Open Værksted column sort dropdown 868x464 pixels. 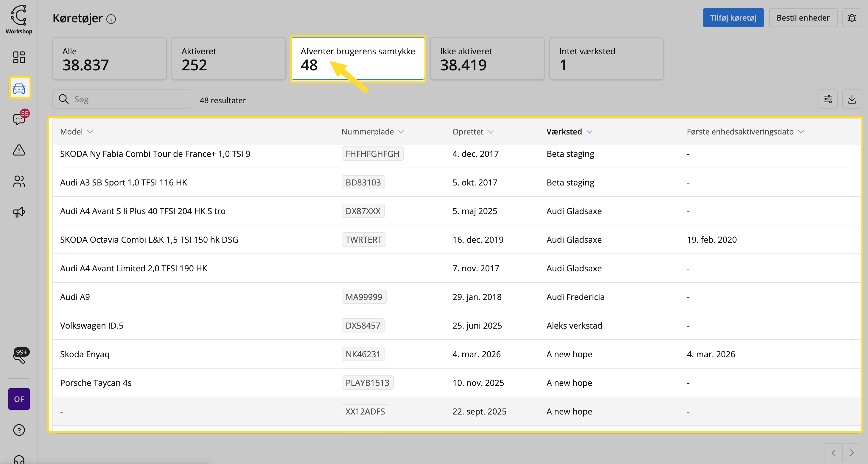(x=589, y=132)
